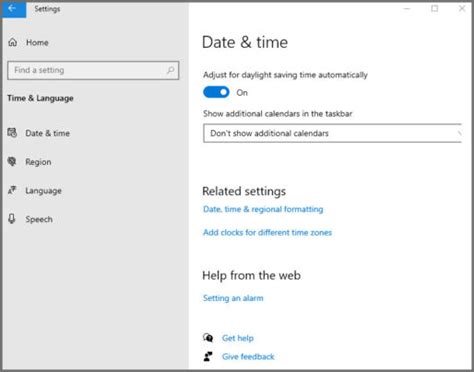Click the Settings window title text
Viewport: 474px width, 372px height.
tap(47, 9)
